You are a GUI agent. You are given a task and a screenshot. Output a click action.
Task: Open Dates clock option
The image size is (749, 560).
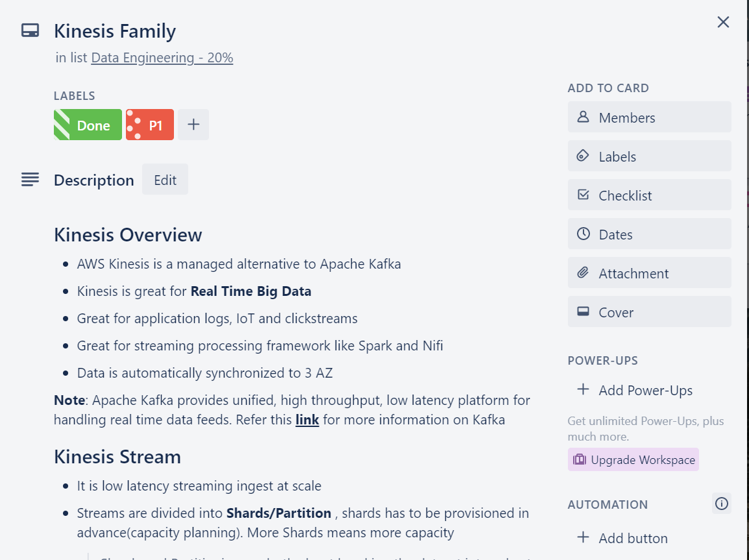[x=649, y=234]
